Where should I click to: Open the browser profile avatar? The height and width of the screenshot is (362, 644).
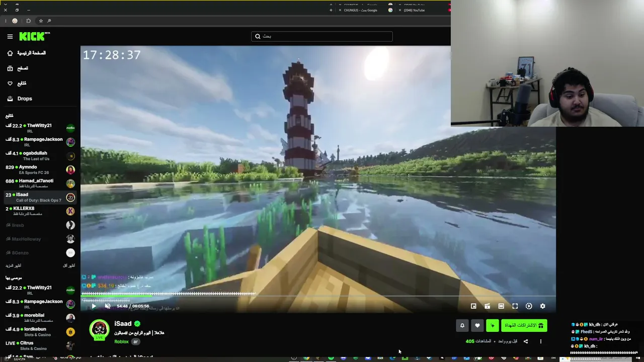pos(15,21)
